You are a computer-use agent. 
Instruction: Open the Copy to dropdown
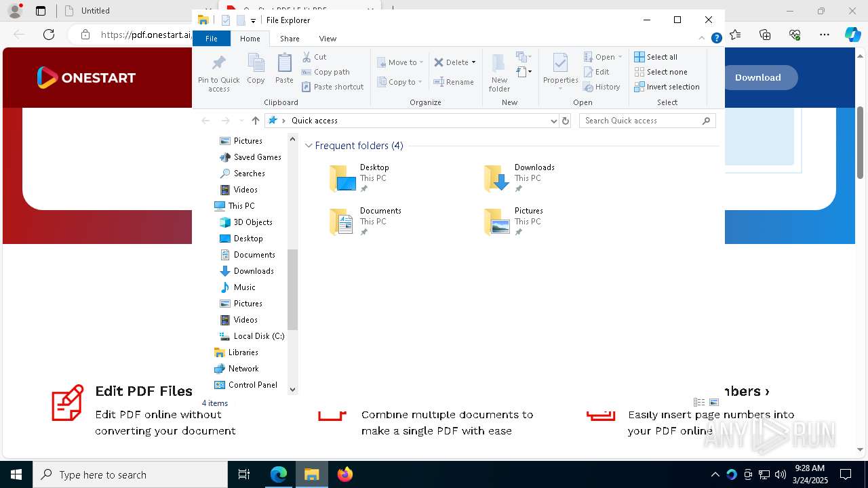[400, 82]
